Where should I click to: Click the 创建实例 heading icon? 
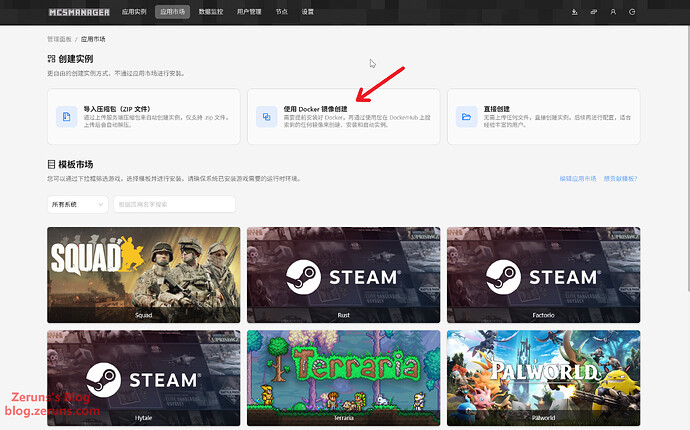(x=51, y=59)
